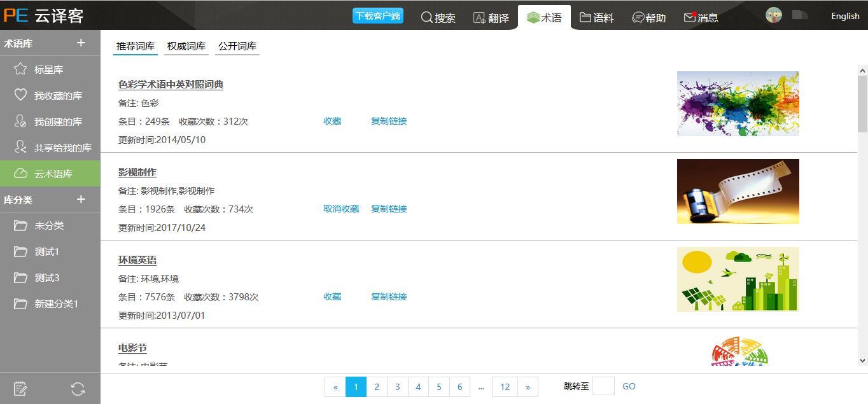
Task: Switch language to English
Action: pos(845,16)
